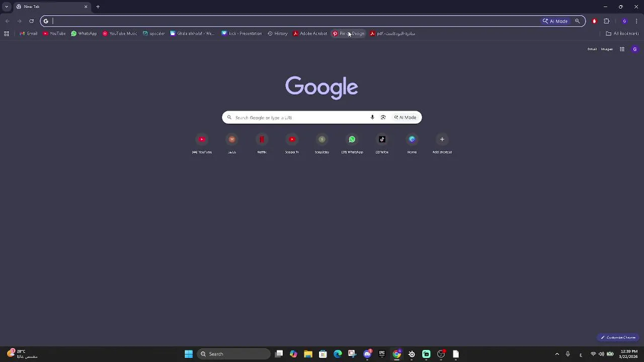Open the taskbar clock and date
This screenshot has width=644, height=362.
629,354
